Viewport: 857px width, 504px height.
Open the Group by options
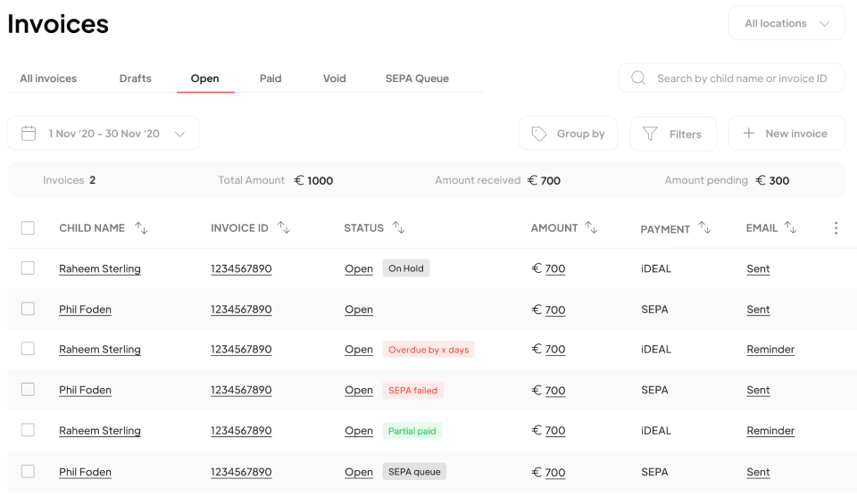point(569,133)
